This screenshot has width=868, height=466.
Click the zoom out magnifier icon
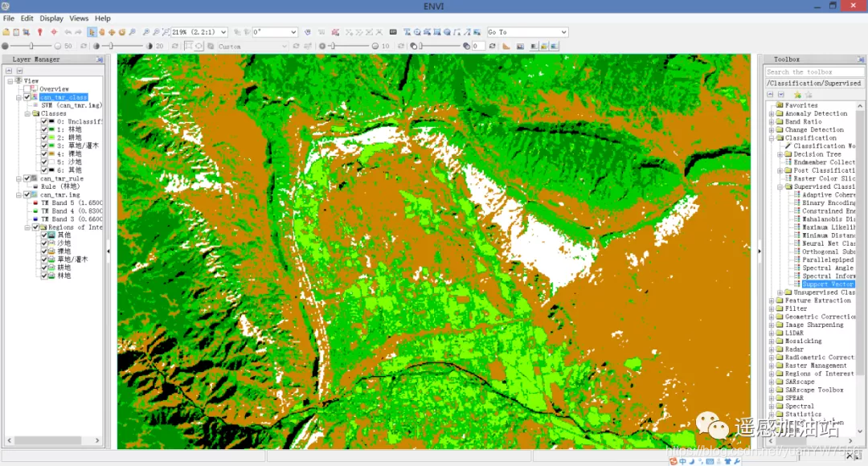pyautogui.click(x=157, y=32)
